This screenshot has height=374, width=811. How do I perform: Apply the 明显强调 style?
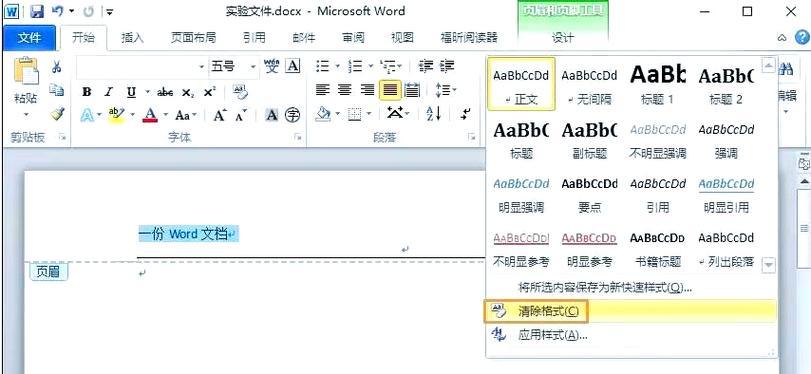(521, 196)
